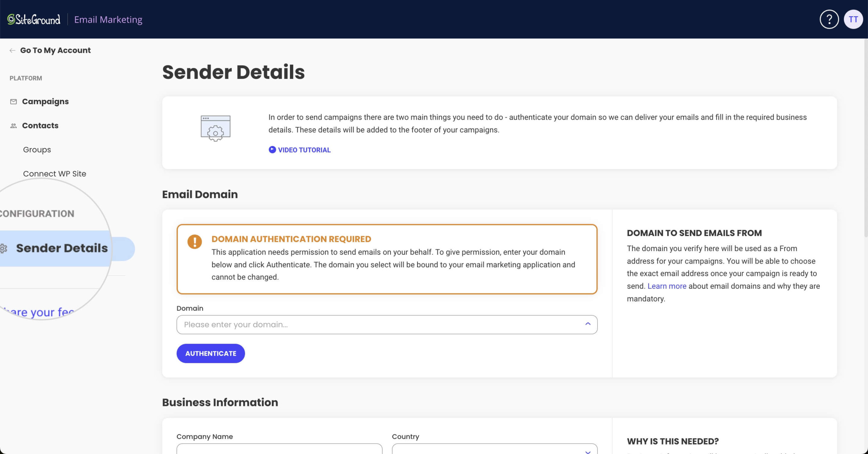This screenshot has width=868, height=454.
Task: Click the AUTHENTICATE button
Action: coord(211,353)
